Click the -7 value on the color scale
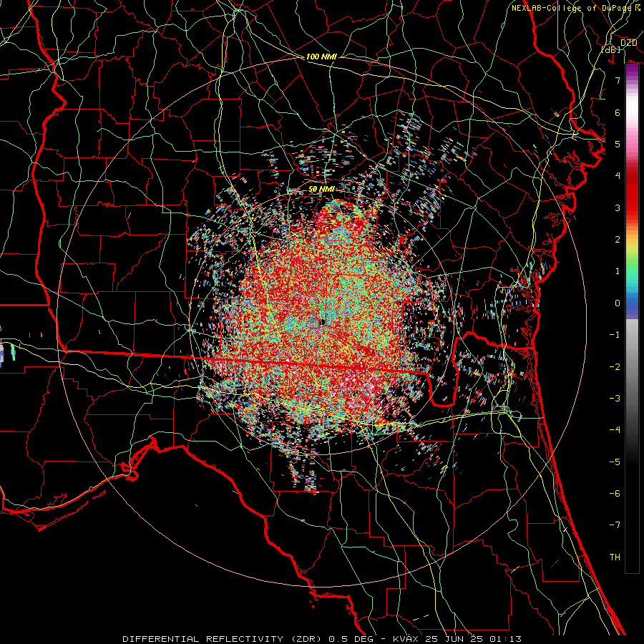This screenshot has height=644, width=644. pyautogui.click(x=615, y=525)
